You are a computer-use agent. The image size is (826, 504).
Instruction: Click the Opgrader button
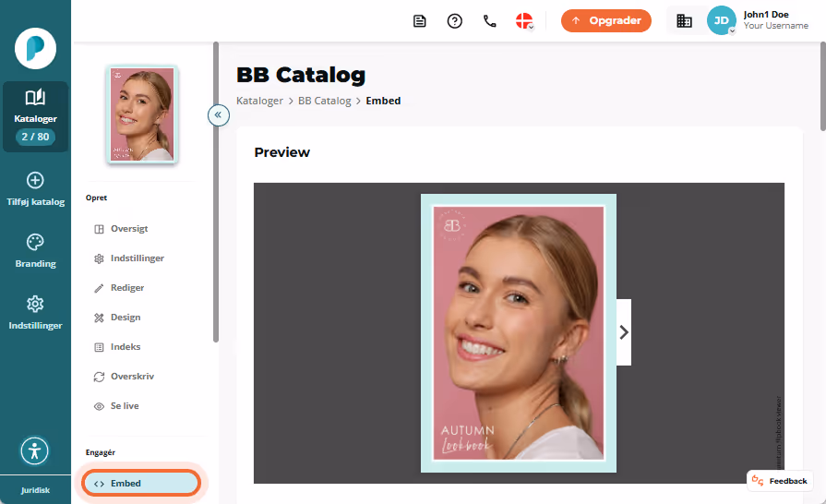(x=605, y=20)
